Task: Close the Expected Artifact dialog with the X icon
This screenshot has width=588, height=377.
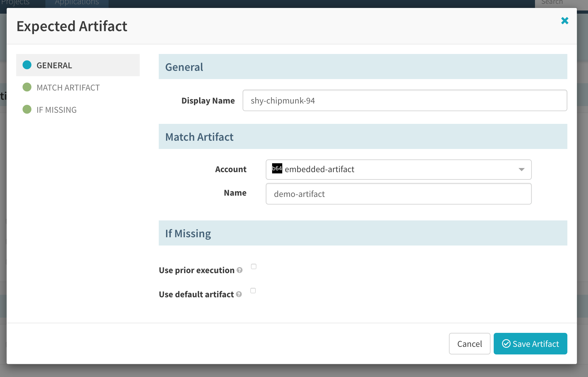Action: click(x=565, y=21)
